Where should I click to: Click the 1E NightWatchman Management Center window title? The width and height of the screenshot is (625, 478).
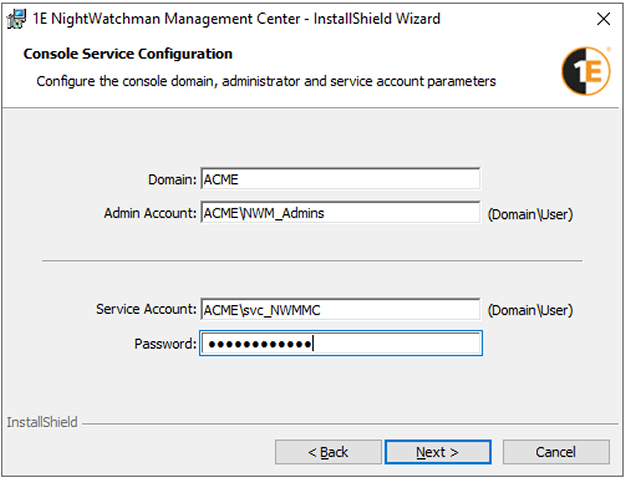coord(236,18)
